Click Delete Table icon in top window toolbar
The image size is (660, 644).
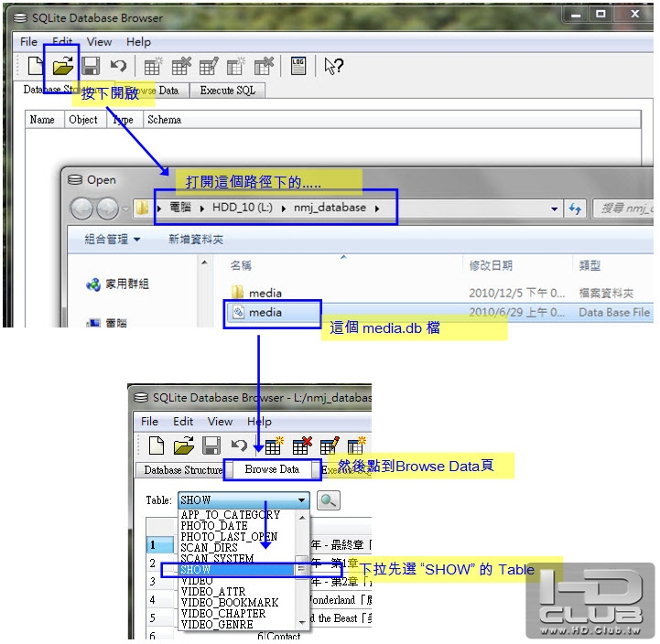tap(181, 66)
